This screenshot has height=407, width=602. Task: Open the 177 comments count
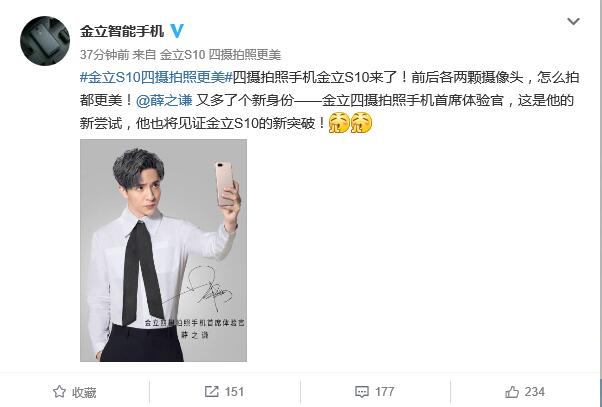click(385, 392)
